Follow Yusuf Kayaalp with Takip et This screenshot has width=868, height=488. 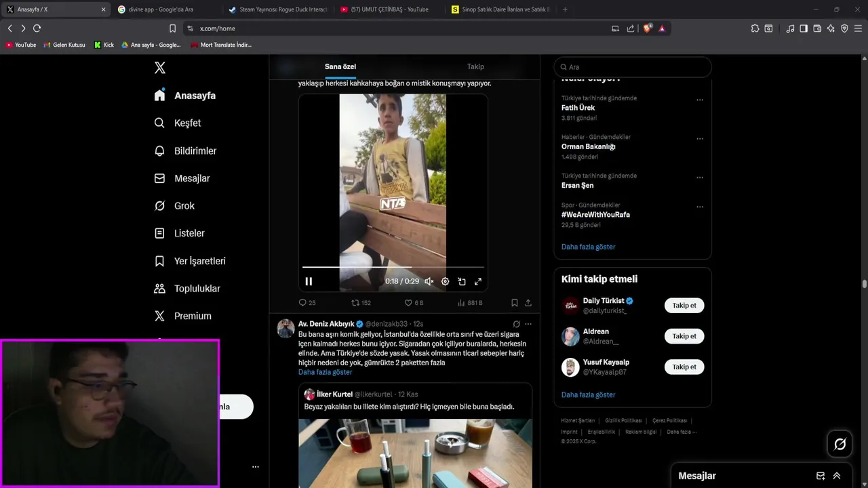click(x=684, y=367)
